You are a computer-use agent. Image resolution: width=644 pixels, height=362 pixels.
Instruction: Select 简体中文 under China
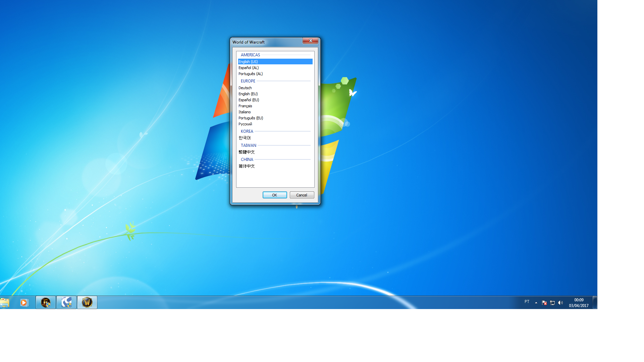[275, 166]
